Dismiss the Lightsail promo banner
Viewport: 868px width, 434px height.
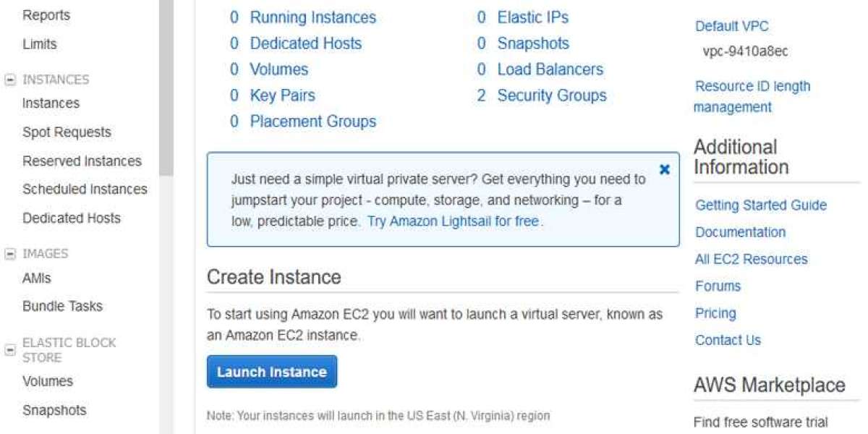click(x=664, y=170)
